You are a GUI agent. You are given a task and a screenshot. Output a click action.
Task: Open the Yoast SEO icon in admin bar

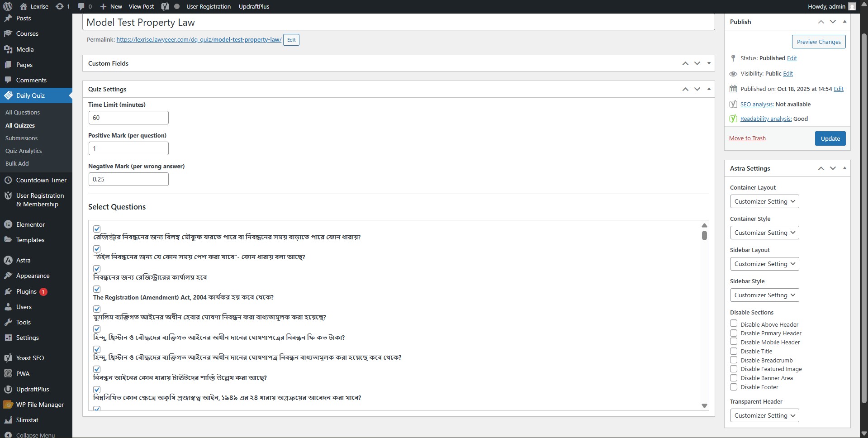(x=165, y=6)
